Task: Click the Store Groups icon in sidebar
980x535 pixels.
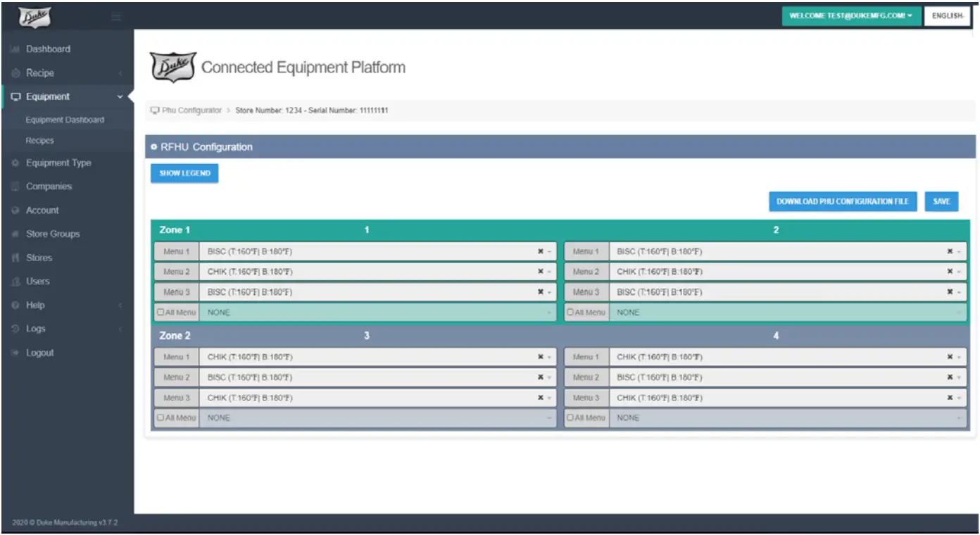Action: (x=15, y=234)
